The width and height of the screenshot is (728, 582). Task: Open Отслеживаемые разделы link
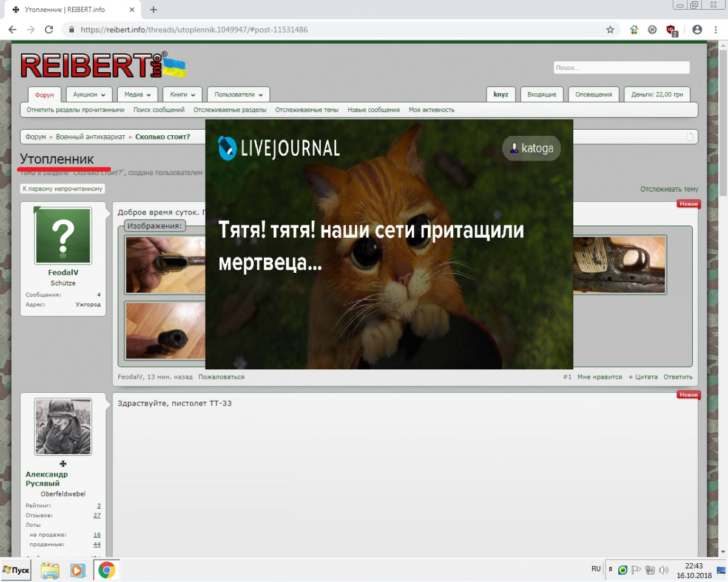(x=230, y=110)
